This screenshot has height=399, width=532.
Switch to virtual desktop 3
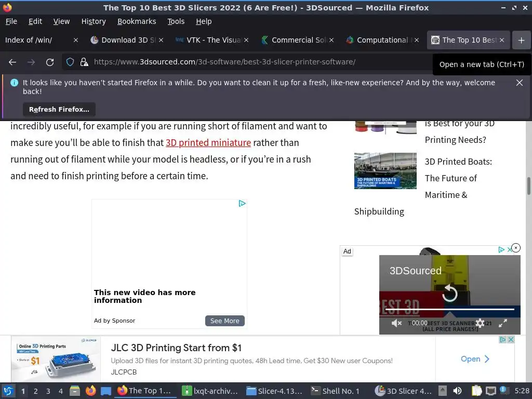(x=48, y=391)
